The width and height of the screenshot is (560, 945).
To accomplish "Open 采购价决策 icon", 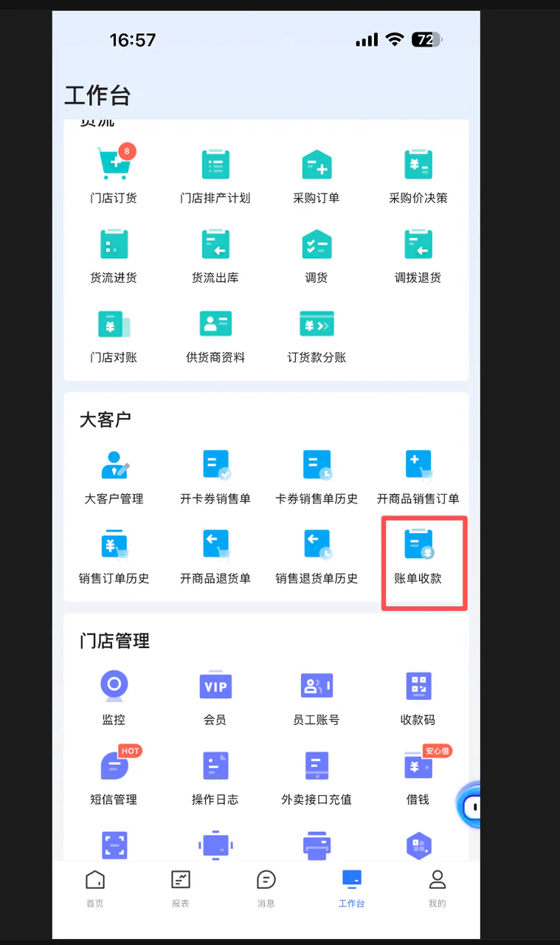I will coord(418,163).
